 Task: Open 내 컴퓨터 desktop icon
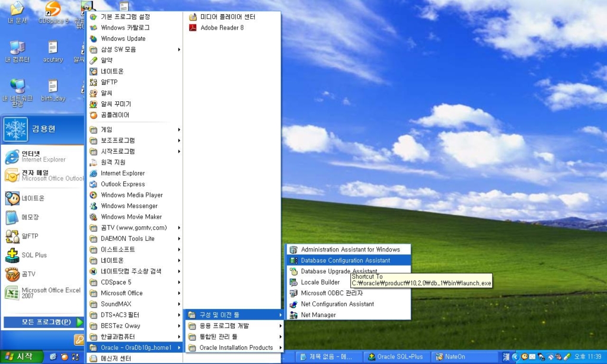pos(17,52)
